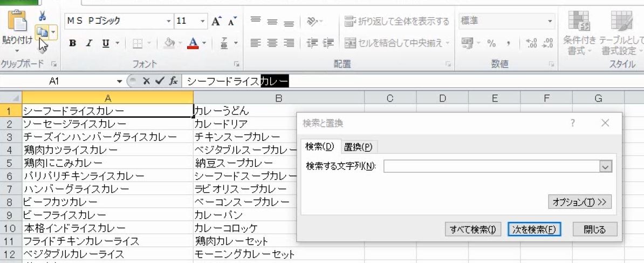Expand the Paste (貼り付け) options arrow
This screenshot has width=644, height=263.
[x=17, y=51]
